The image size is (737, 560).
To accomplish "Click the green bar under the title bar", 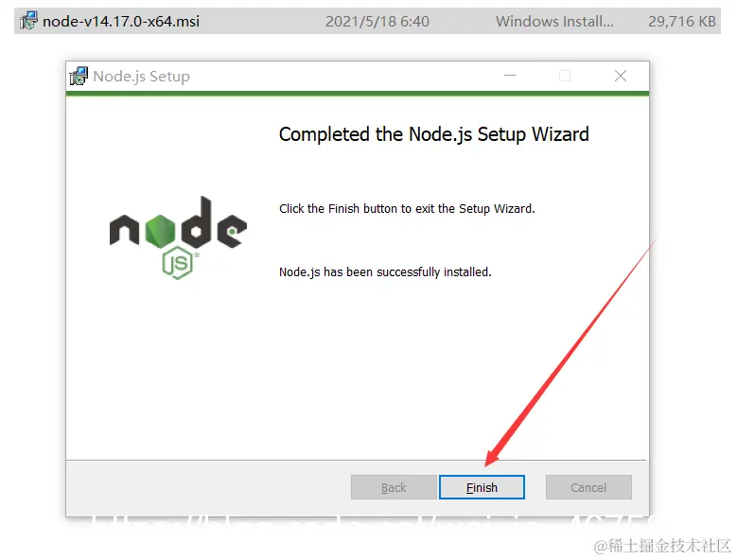I will click(358, 94).
